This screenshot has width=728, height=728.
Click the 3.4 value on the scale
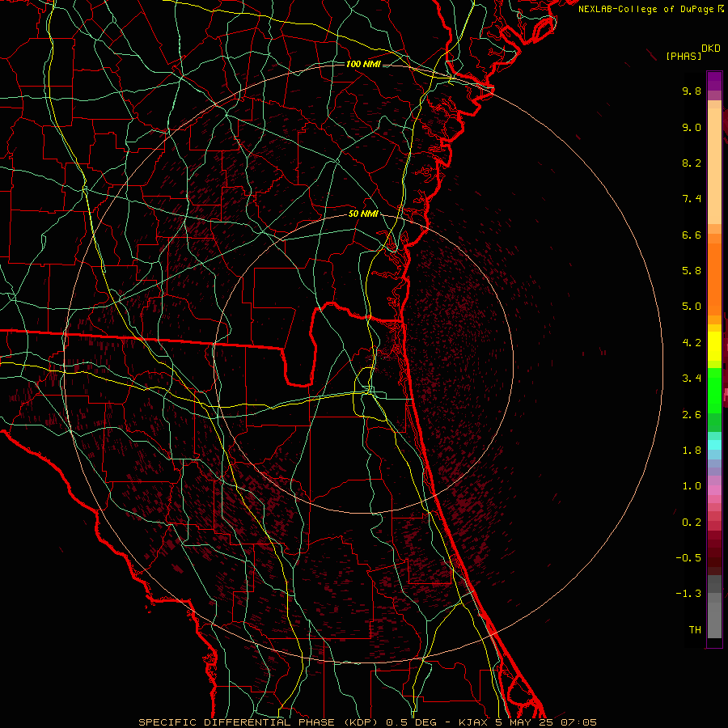pyautogui.click(x=692, y=379)
